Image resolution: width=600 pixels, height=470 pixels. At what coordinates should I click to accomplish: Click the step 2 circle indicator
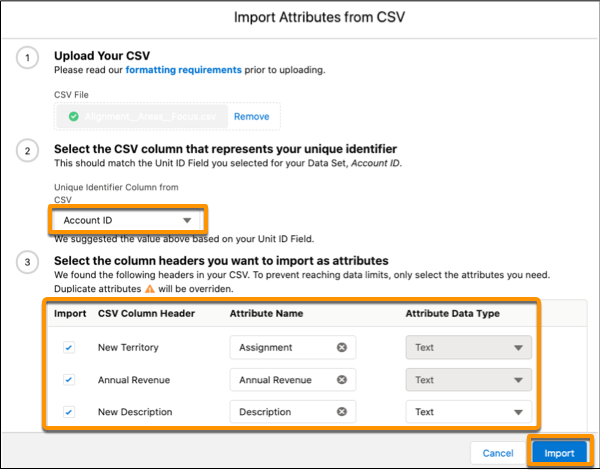pos(27,151)
